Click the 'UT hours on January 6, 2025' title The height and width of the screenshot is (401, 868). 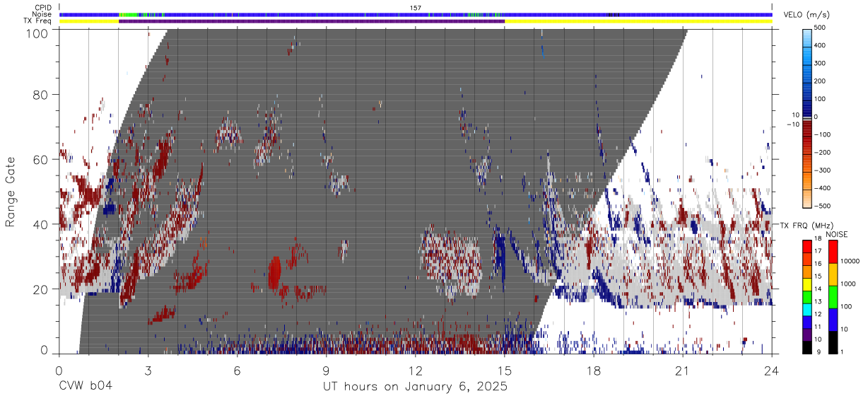tap(415, 387)
